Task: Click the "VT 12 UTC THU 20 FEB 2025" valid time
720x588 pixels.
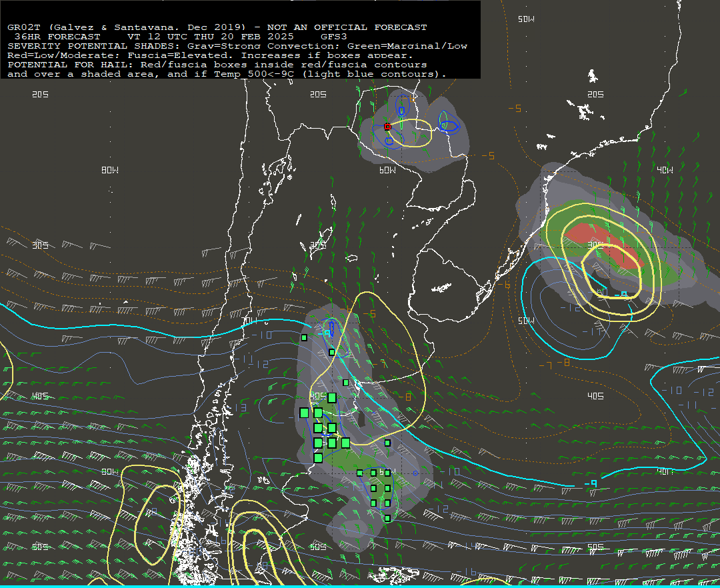Action: click(210, 37)
